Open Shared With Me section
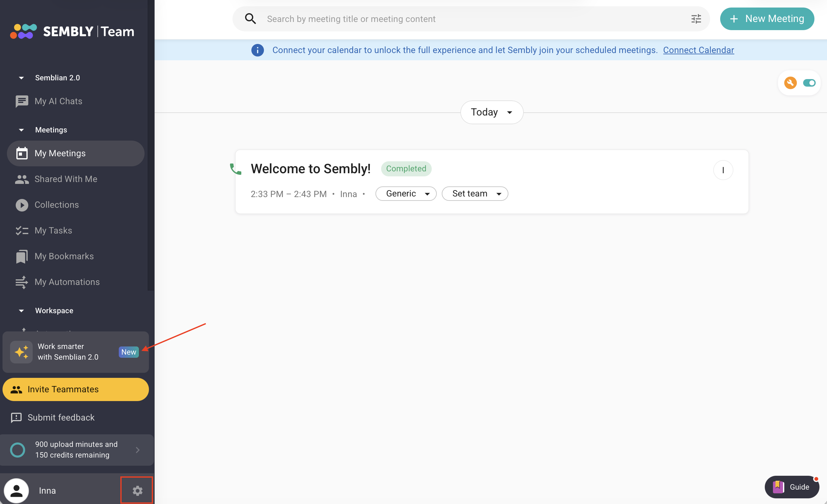The height and width of the screenshot is (504, 827). tap(65, 179)
